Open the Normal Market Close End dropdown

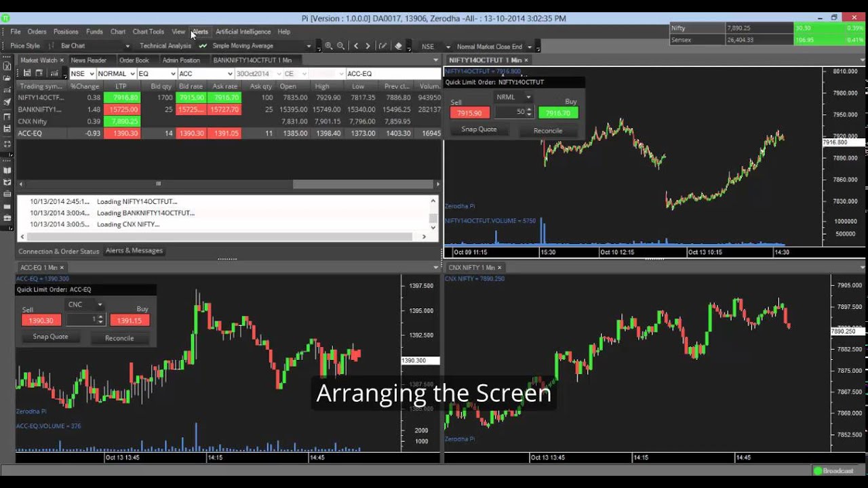(x=529, y=47)
